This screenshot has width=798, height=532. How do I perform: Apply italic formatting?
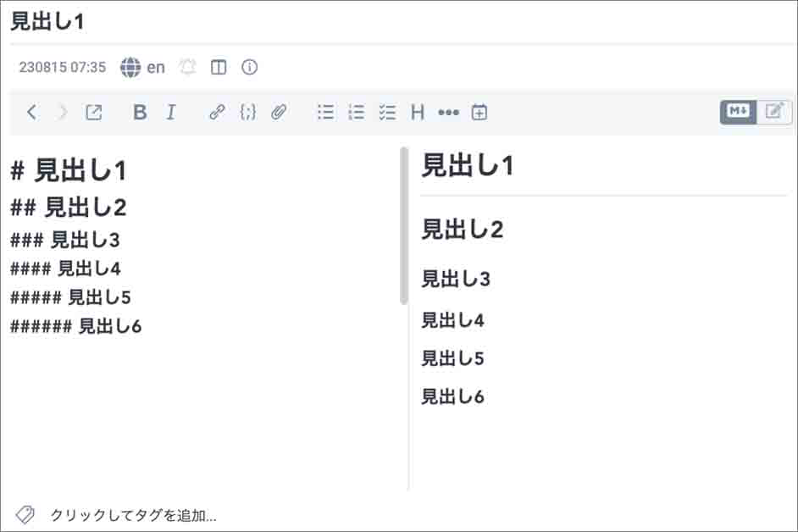point(170,111)
